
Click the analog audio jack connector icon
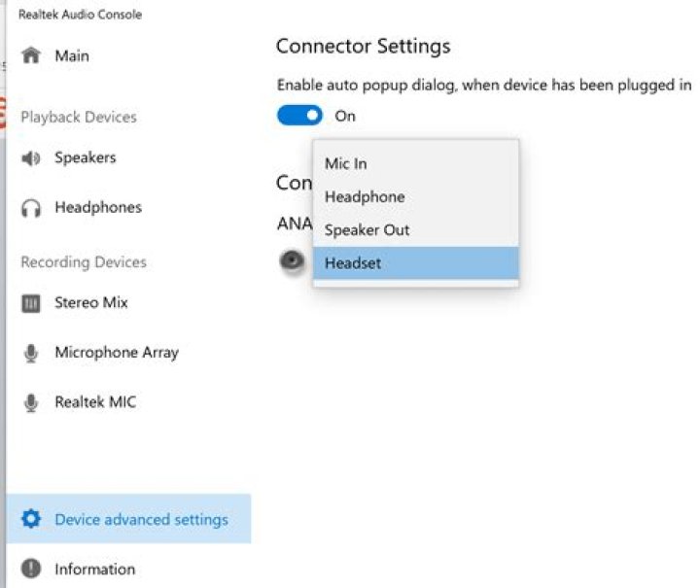coord(292,260)
